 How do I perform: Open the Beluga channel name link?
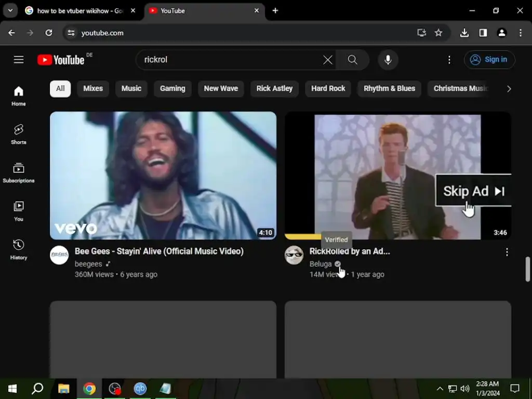(x=321, y=264)
